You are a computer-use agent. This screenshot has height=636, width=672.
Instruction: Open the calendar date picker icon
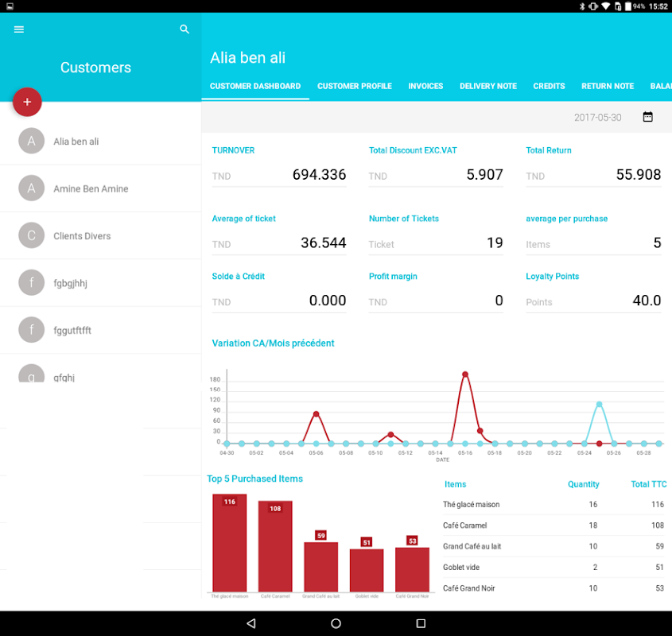647,117
